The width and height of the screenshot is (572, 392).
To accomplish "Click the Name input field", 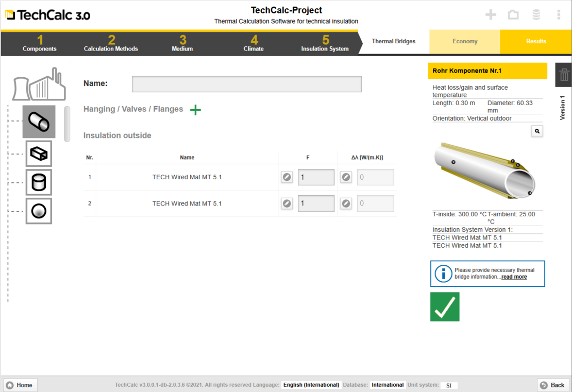I will click(x=247, y=84).
